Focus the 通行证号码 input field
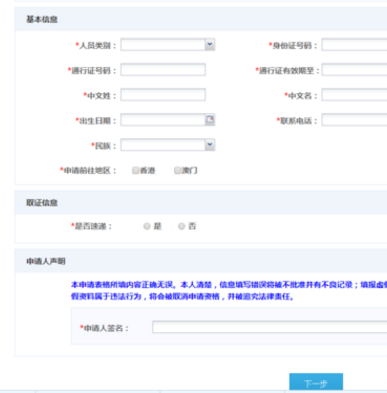This screenshot has height=393, width=387. (163, 70)
